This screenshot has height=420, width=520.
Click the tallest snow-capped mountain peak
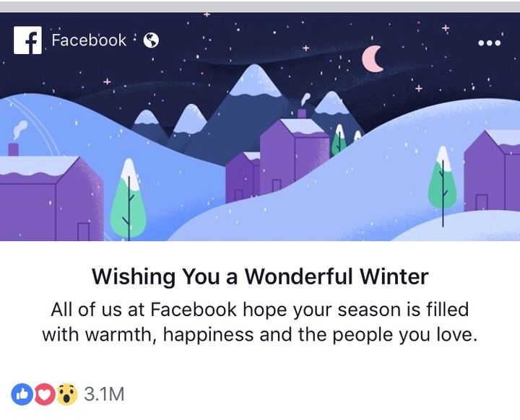pos(253,83)
